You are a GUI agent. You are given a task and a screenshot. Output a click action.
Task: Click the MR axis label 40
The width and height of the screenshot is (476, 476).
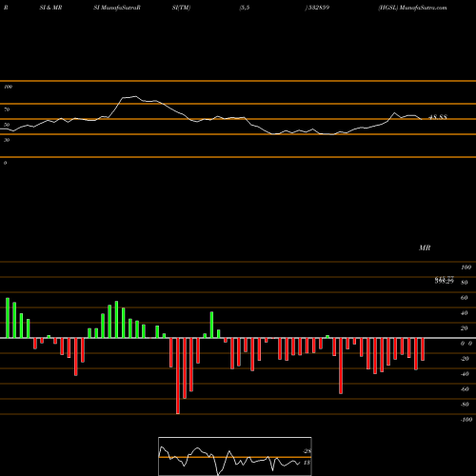pyautogui.click(x=464, y=313)
